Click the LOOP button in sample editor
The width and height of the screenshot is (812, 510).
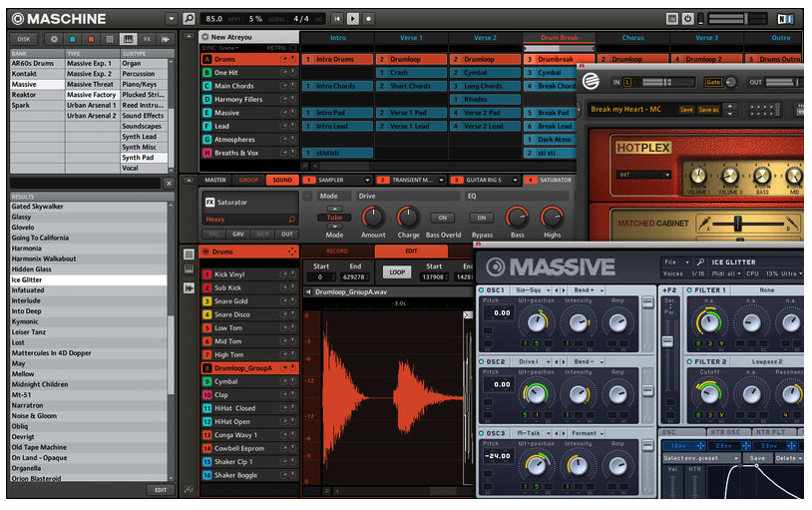point(398,271)
